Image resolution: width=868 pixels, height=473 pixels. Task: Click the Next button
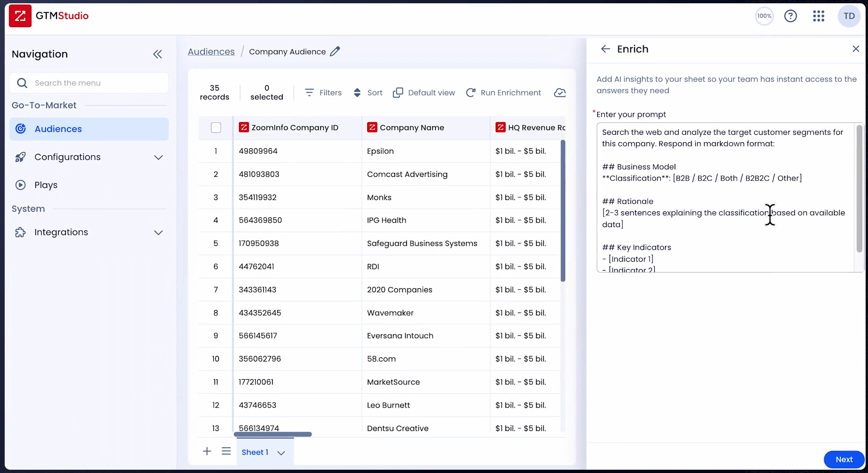(844, 459)
